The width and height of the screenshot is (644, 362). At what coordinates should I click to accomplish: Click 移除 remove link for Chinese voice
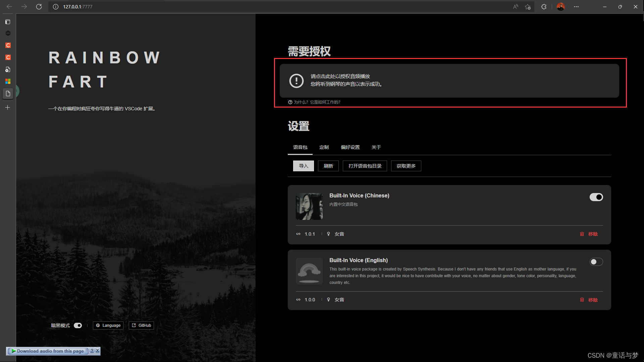pyautogui.click(x=593, y=234)
